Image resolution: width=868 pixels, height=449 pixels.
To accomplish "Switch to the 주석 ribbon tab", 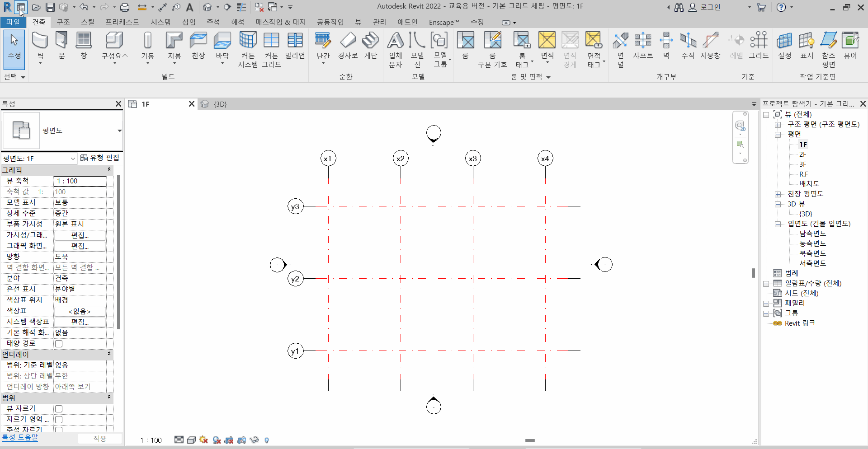I will pyautogui.click(x=213, y=22).
